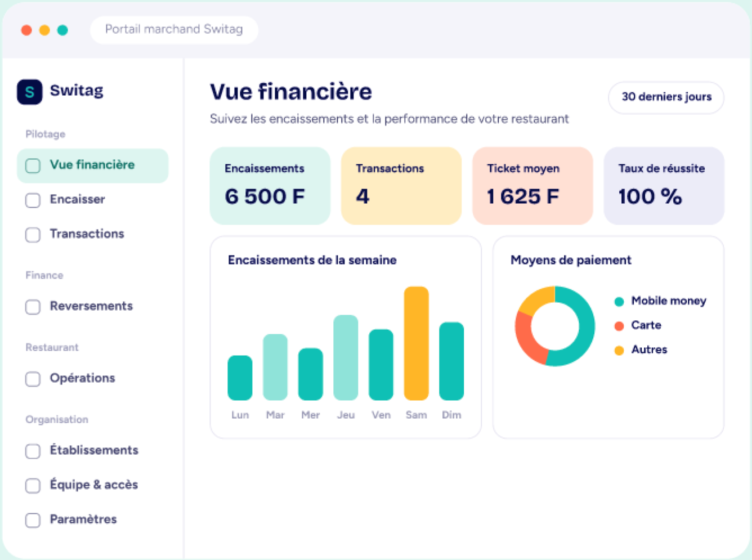Click the orange Sam bar in chart
Viewport: 752px width, 560px height.
point(417,343)
